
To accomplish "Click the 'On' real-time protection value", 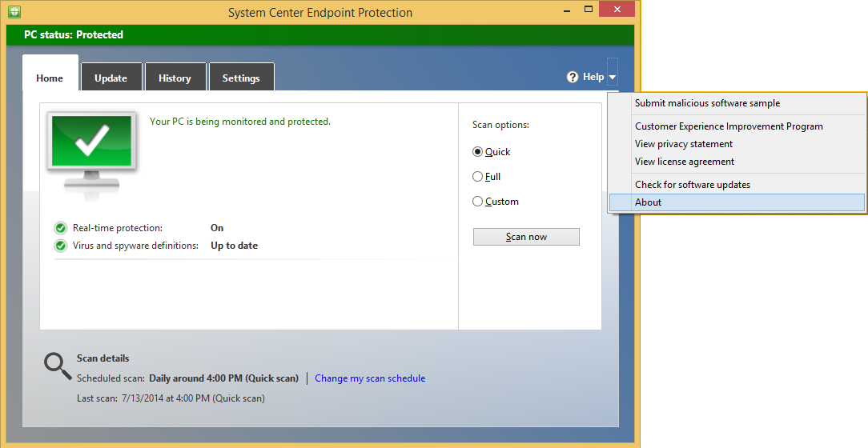I will [217, 228].
